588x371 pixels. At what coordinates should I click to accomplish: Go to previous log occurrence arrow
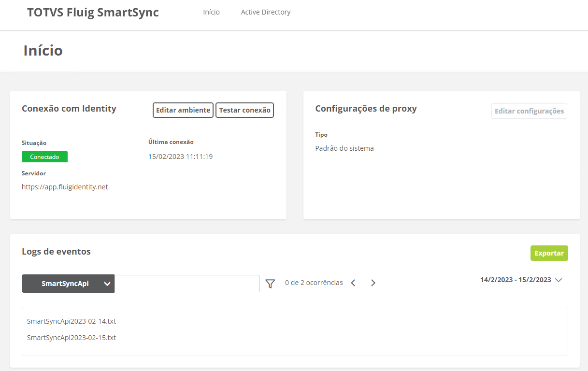tap(353, 283)
